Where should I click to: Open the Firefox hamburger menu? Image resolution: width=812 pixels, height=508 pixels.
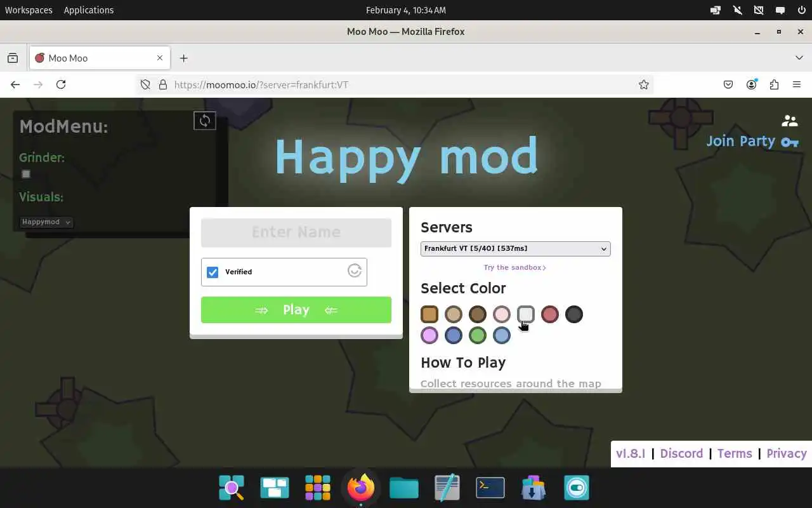(797, 84)
